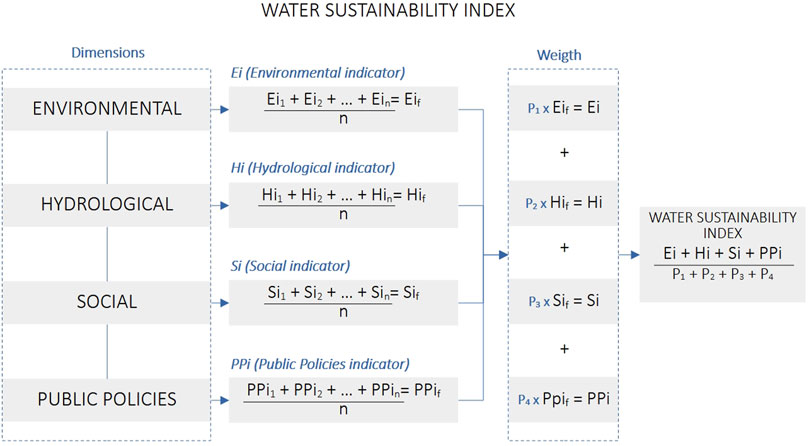Select the PPi (Public Policies indicator) label
The height and width of the screenshot is (446, 809).
[x=319, y=362]
